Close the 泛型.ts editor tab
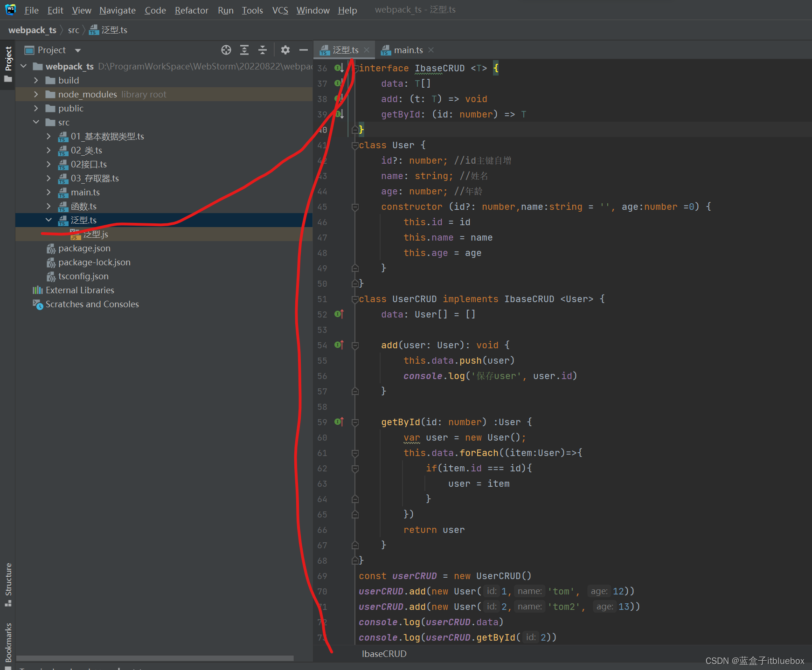This screenshot has height=670, width=812. pos(367,50)
